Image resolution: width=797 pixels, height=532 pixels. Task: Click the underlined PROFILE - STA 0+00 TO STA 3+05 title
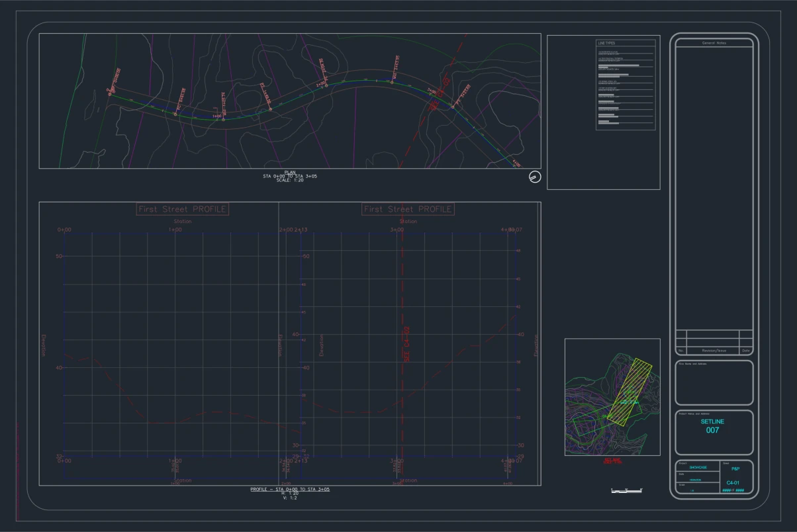click(x=290, y=490)
